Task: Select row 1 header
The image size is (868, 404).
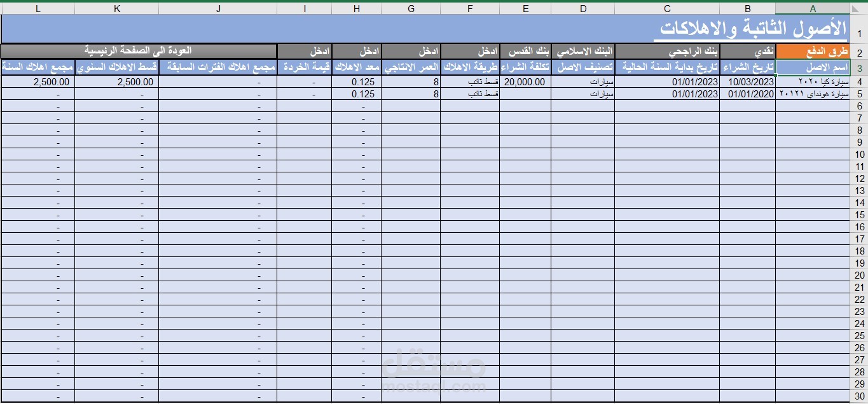Action: [858, 30]
